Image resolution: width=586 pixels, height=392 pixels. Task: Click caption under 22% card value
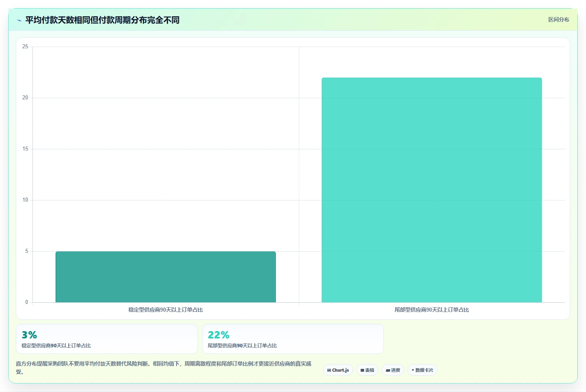tap(242, 346)
